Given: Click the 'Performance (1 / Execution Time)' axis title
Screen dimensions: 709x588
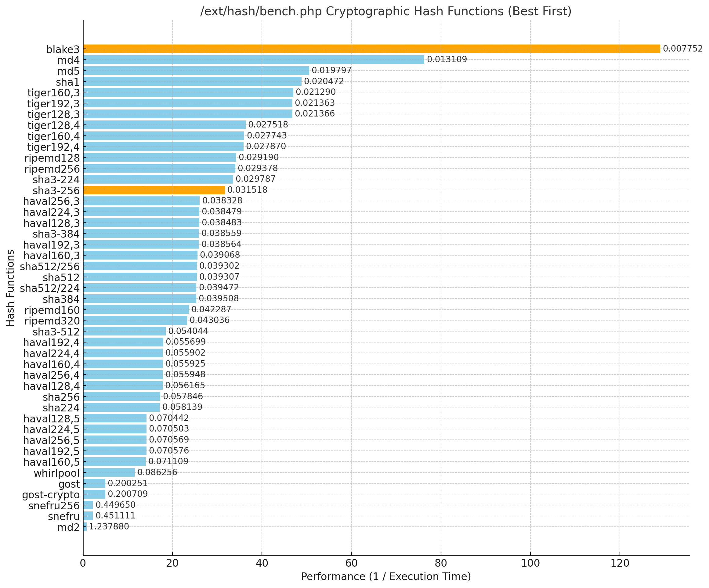Looking at the screenshot, I should (385, 576).
